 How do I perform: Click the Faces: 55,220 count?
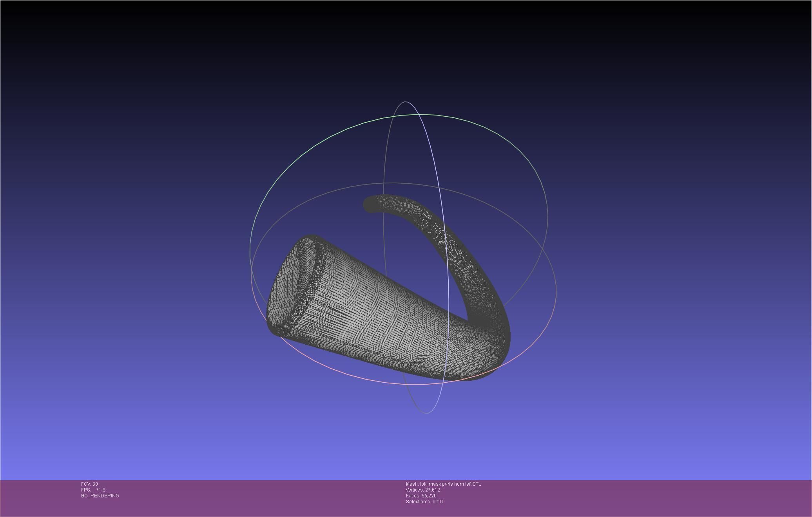point(421,496)
